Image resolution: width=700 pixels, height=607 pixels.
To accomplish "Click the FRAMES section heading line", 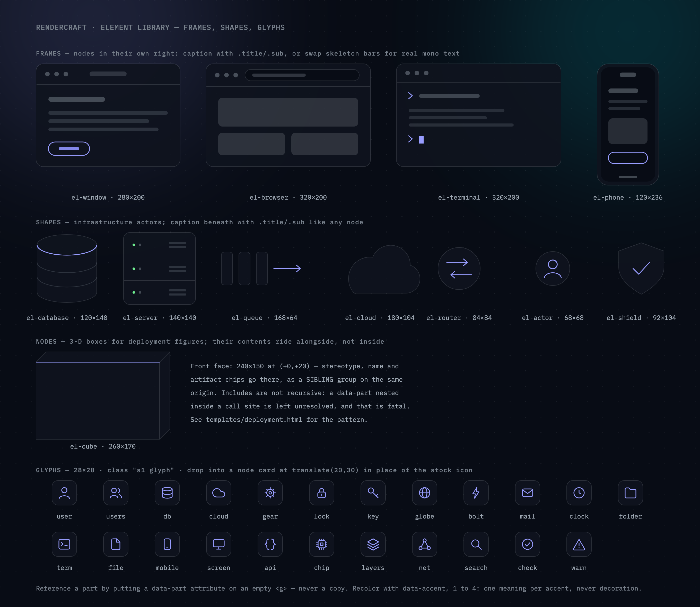I will (x=248, y=53).
